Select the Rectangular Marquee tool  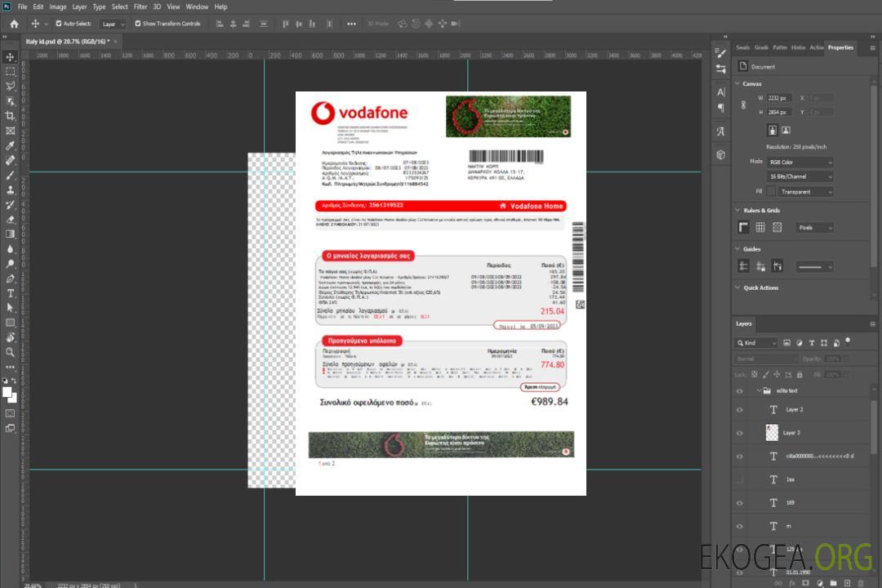coord(10,72)
